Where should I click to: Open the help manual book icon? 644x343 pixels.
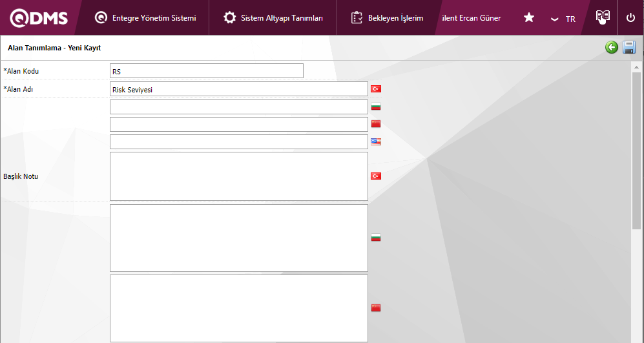pos(602,17)
